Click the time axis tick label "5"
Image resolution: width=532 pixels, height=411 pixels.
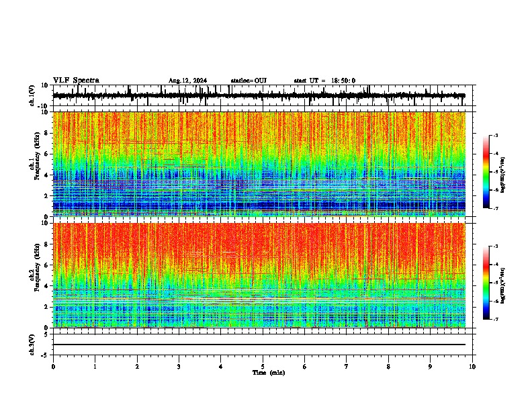tap(263, 367)
